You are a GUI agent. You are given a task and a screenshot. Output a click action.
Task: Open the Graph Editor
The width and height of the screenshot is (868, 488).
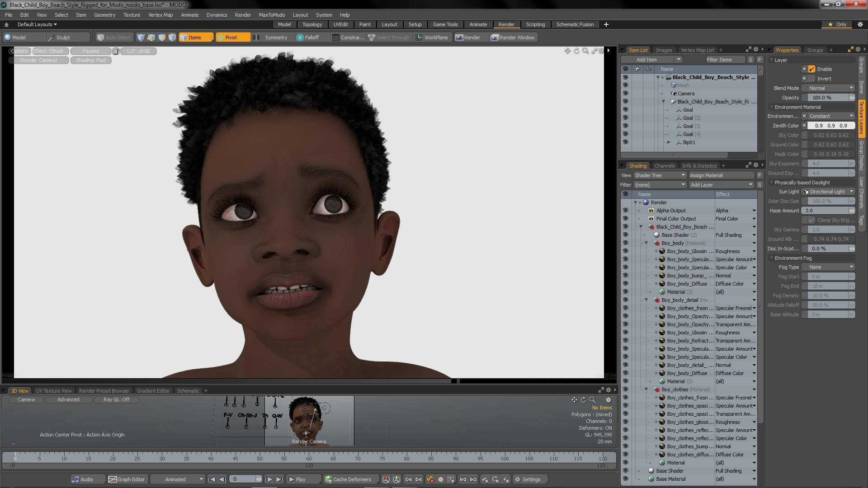point(127,479)
